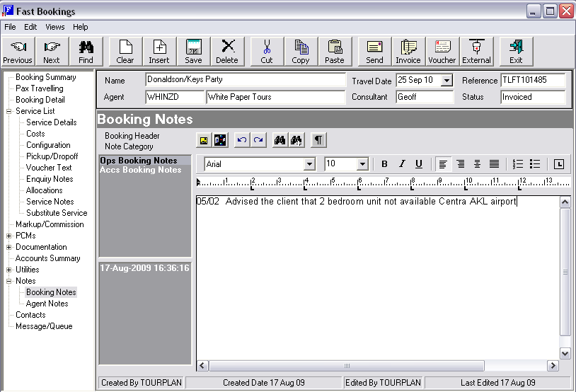Open the font size dropdown
This screenshot has width=576, height=392.
click(x=362, y=164)
